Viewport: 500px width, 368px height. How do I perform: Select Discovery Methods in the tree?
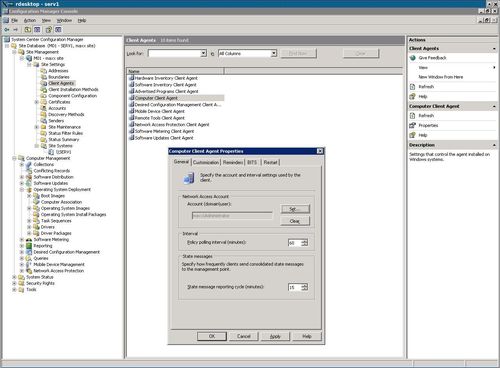pyautogui.click(x=66, y=114)
